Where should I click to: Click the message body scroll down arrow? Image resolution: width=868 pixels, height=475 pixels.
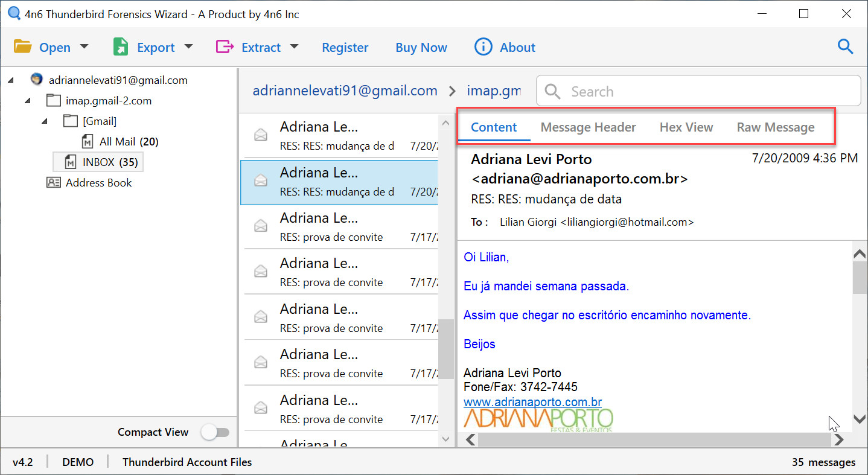click(860, 418)
